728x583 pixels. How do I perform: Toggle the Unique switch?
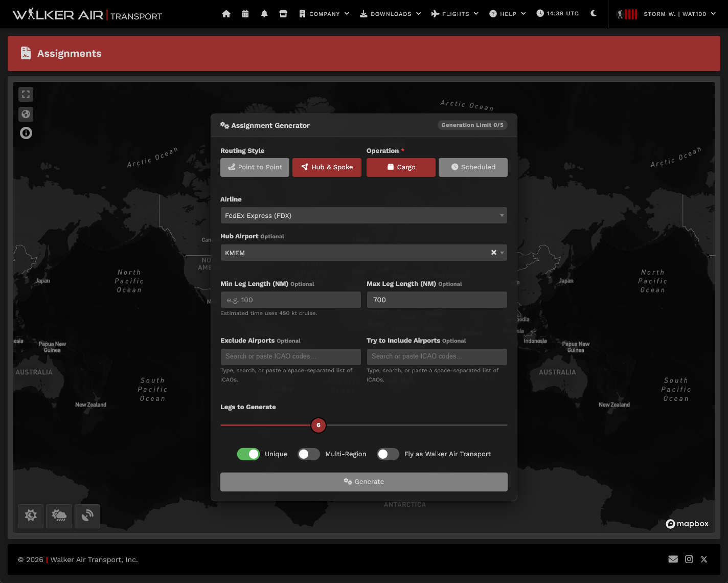click(248, 454)
